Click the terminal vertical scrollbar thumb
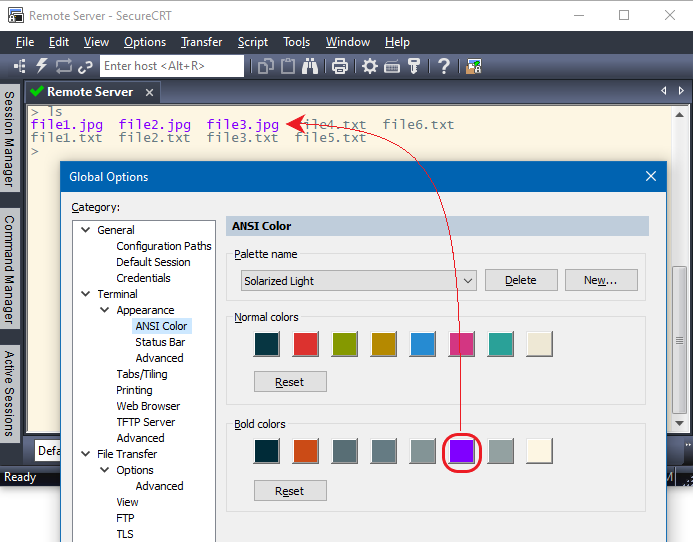Screen dimensions: 693x542 pyautogui.click(x=679, y=340)
